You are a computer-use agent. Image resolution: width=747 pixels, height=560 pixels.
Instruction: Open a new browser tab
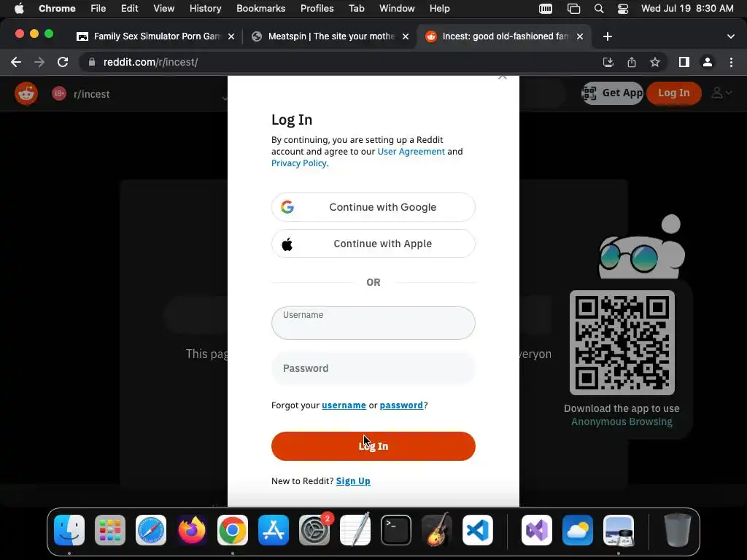(608, 36)
